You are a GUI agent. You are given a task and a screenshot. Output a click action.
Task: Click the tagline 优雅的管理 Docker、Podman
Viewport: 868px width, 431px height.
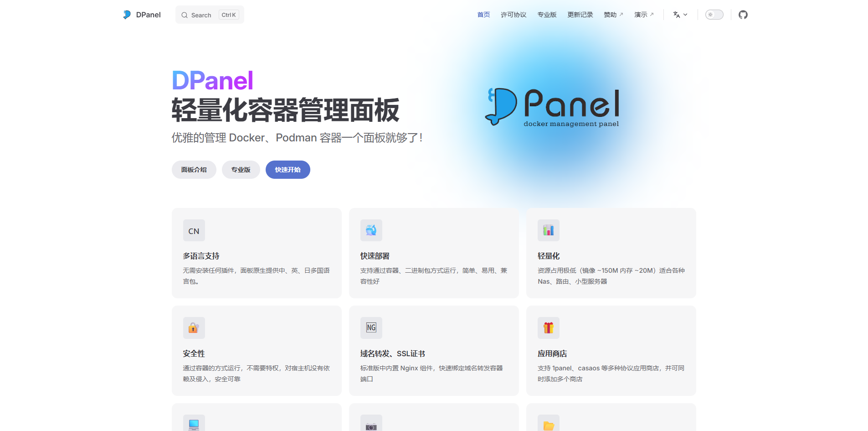(x=298, y=137)
